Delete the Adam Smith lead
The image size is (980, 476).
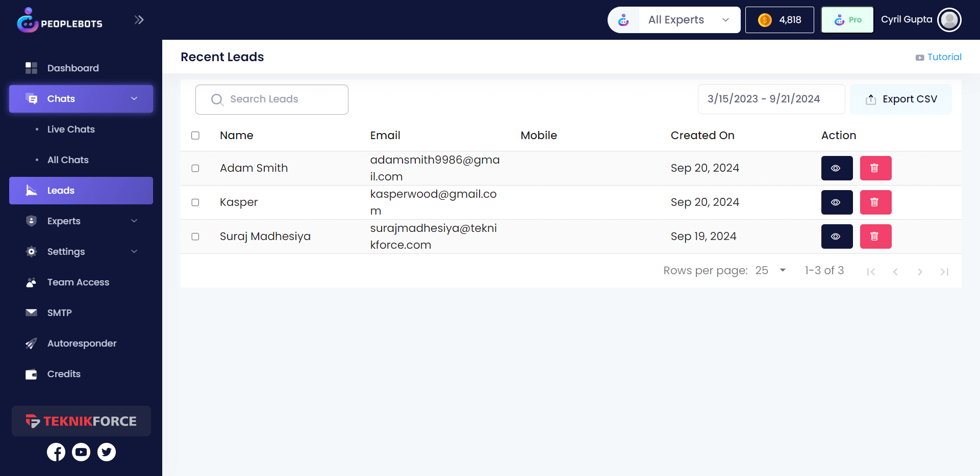click(x=875, y=168)
